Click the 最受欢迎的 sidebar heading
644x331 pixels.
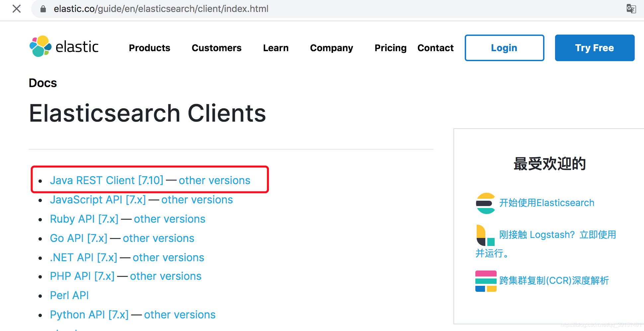click(x=549, y=164)
